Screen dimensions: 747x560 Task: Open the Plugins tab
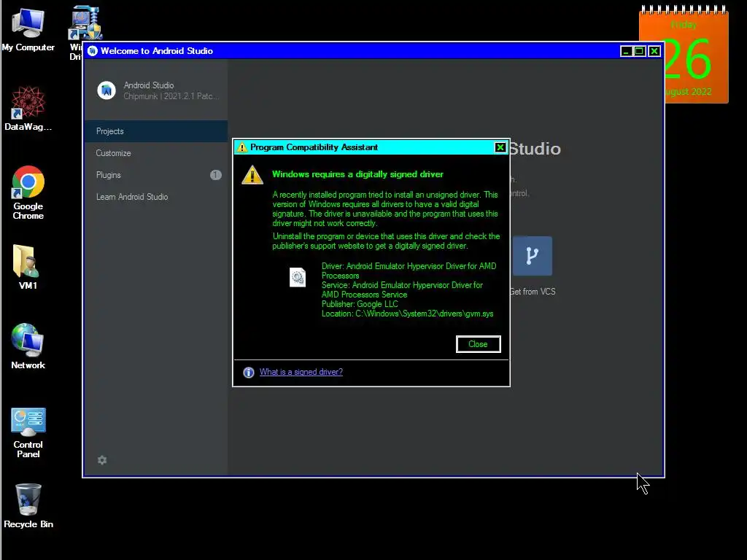(x=156, y=175)
